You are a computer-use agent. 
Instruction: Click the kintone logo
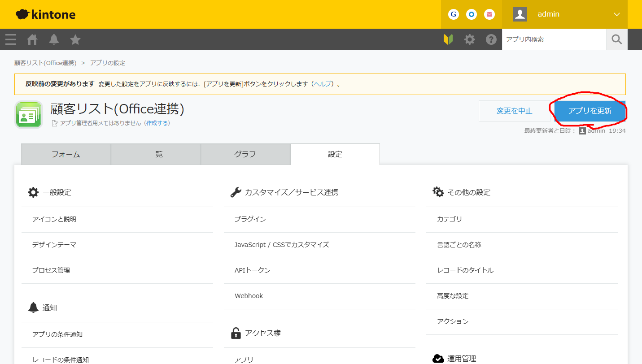(45, 14)
